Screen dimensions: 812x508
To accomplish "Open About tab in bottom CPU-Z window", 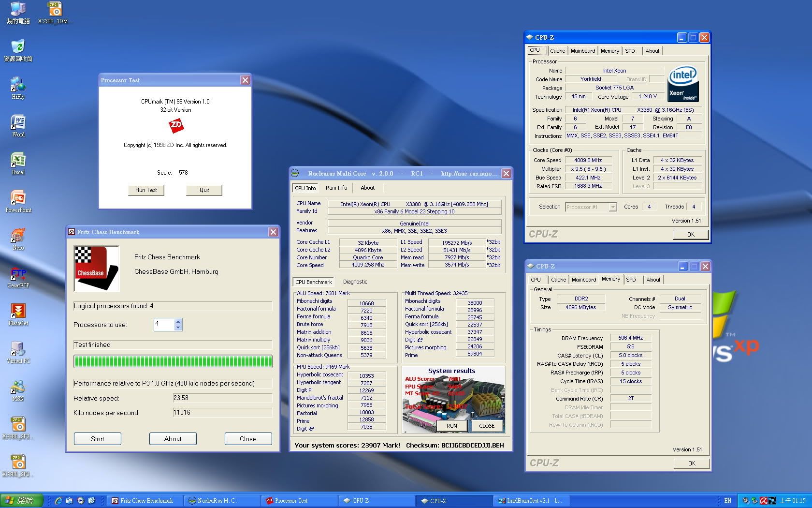I will click(x=653, y=280).
